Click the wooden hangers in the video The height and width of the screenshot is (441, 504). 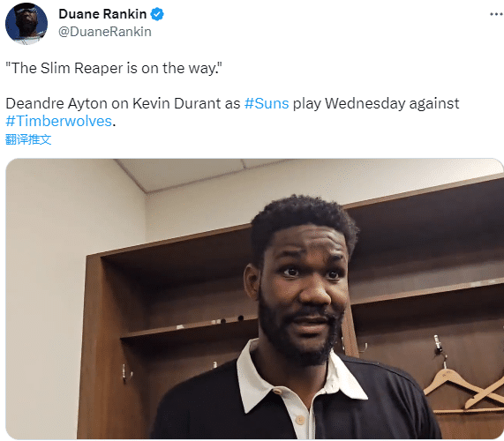point(463,389)
